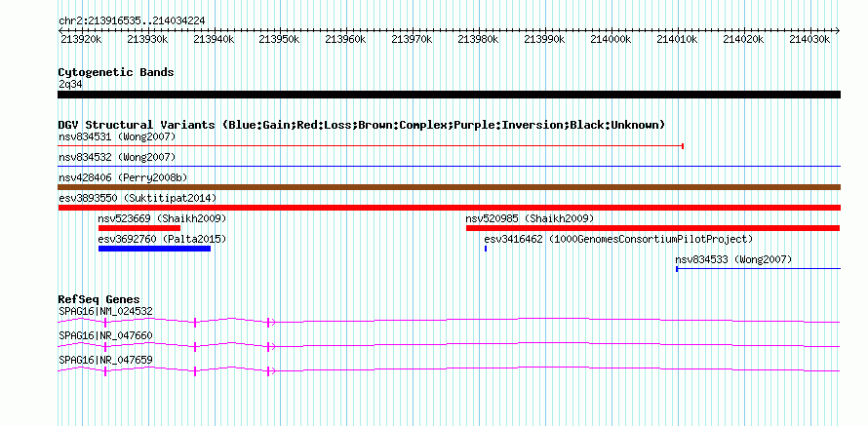868x426 pixels.
Task: Select the black 2q34 cytogenetic band bar
Action: coord(449,95)
